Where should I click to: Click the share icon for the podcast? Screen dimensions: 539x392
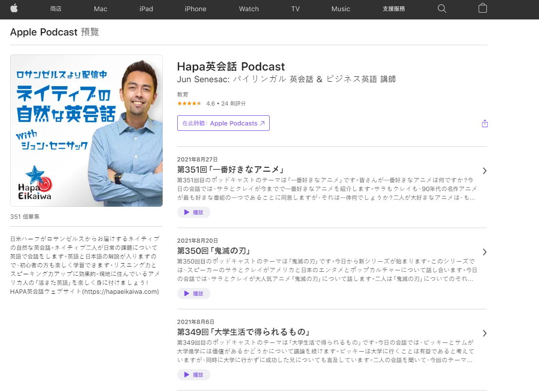click(x=484, y=124)
